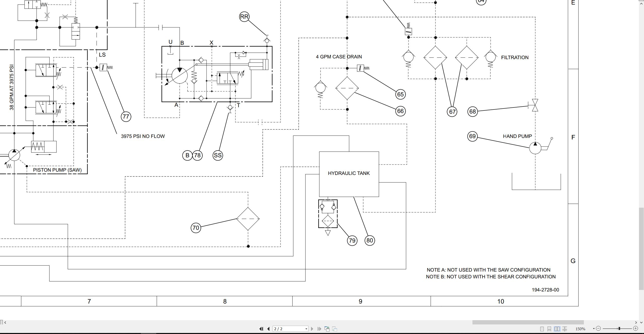
Task: Click the filter diamond beside callout 70
Action: point(248,219)
